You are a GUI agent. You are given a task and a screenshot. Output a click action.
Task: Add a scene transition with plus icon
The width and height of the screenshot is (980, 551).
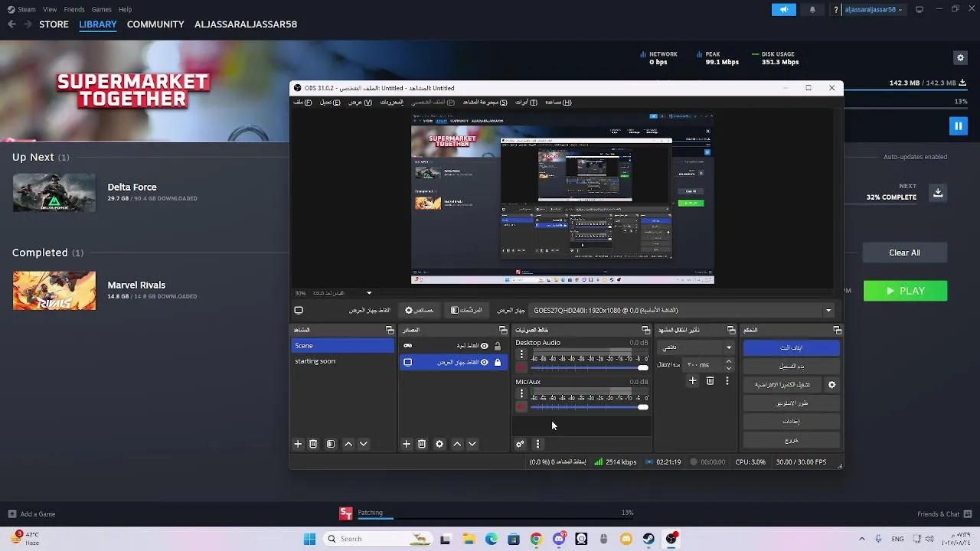(693, 380)
